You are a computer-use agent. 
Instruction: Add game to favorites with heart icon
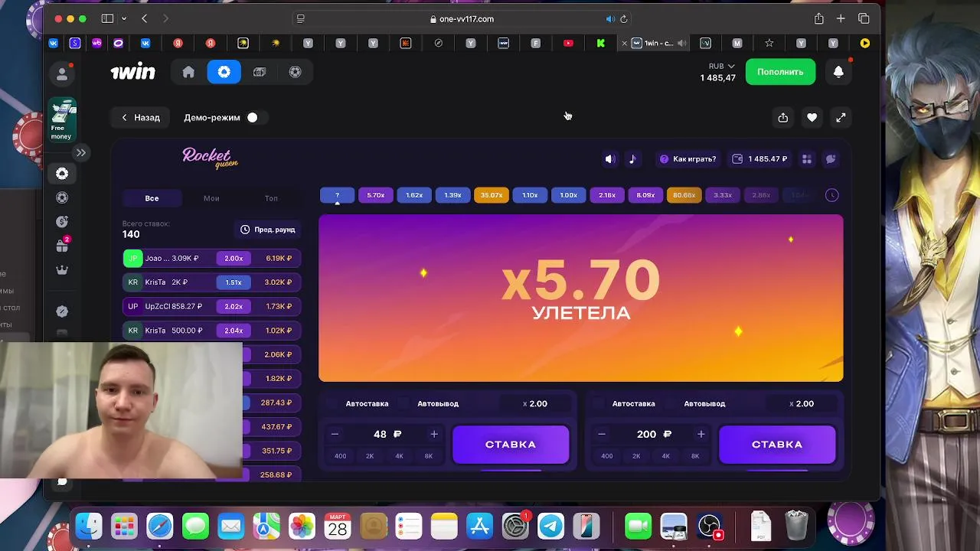pos(812,117)
